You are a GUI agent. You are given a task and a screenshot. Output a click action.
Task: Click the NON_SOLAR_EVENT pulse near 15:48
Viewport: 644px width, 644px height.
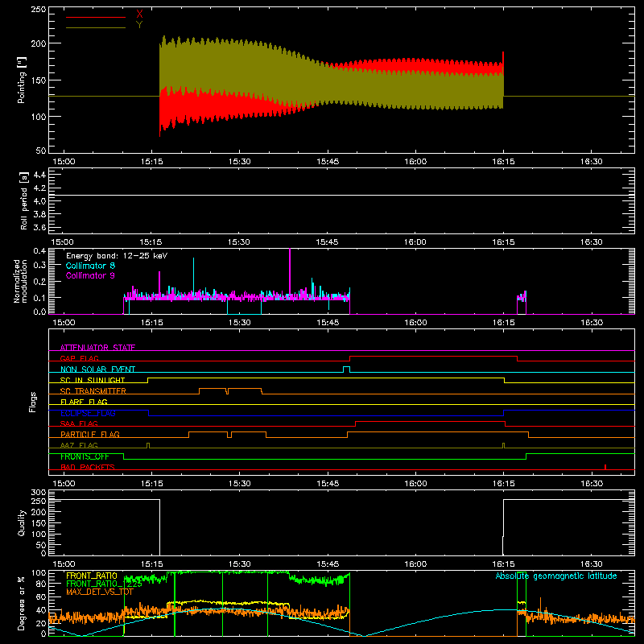point(346,369)
